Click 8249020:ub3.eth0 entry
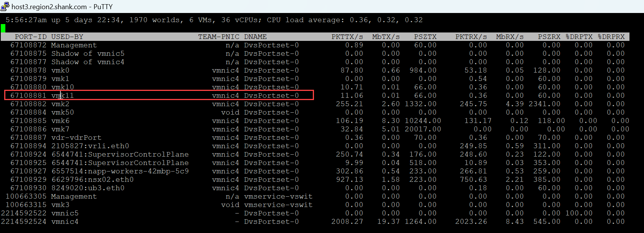Viewport: 644px width, 233px height. 88,188
